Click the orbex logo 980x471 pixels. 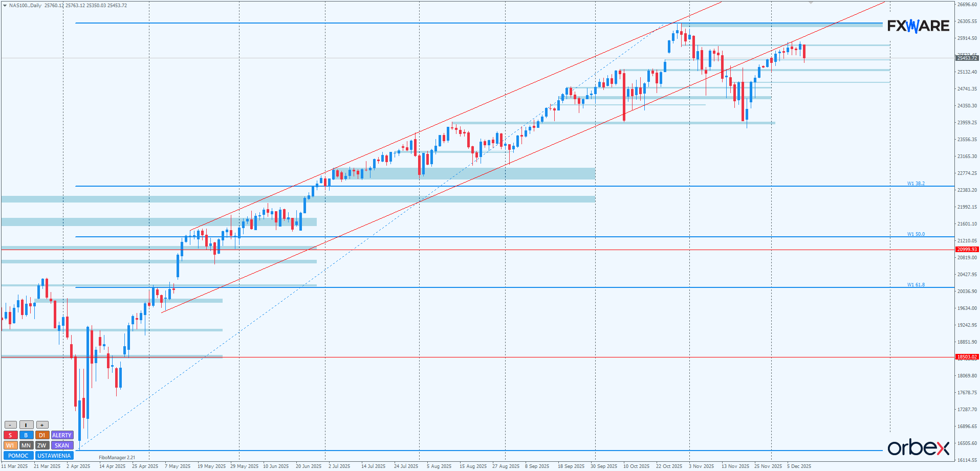pyautogui.click(x=918, y=447)
